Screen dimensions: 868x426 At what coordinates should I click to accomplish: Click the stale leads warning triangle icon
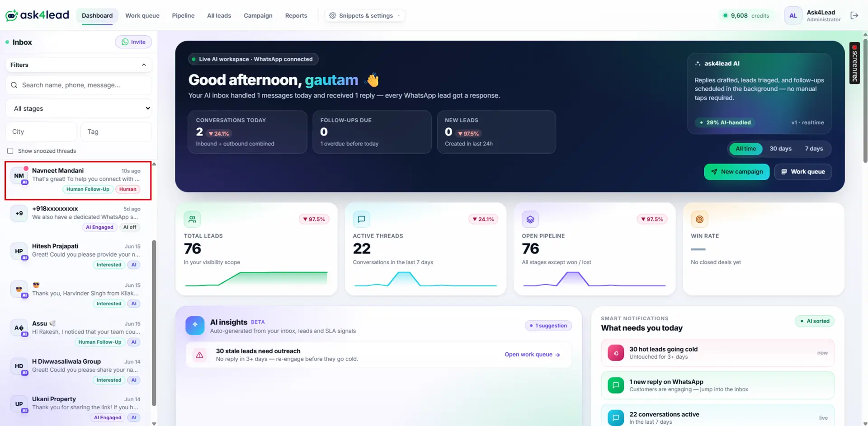[199, 355]
